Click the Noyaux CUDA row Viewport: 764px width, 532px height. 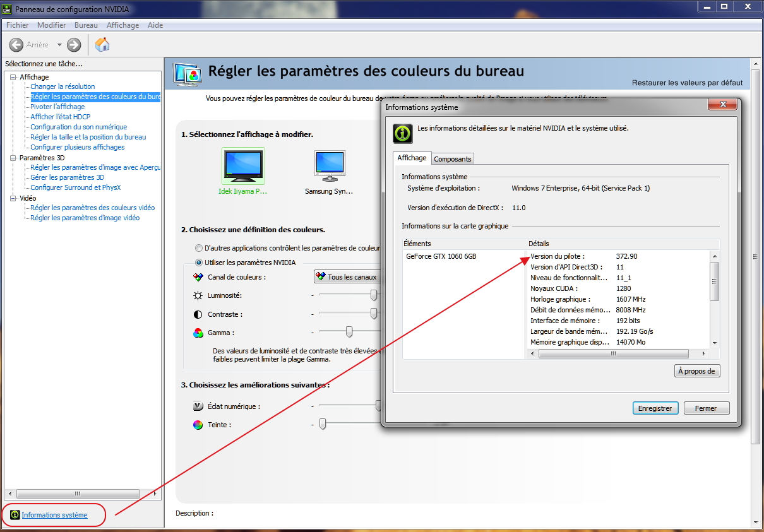pyautogui.click(x=619, y=288)
